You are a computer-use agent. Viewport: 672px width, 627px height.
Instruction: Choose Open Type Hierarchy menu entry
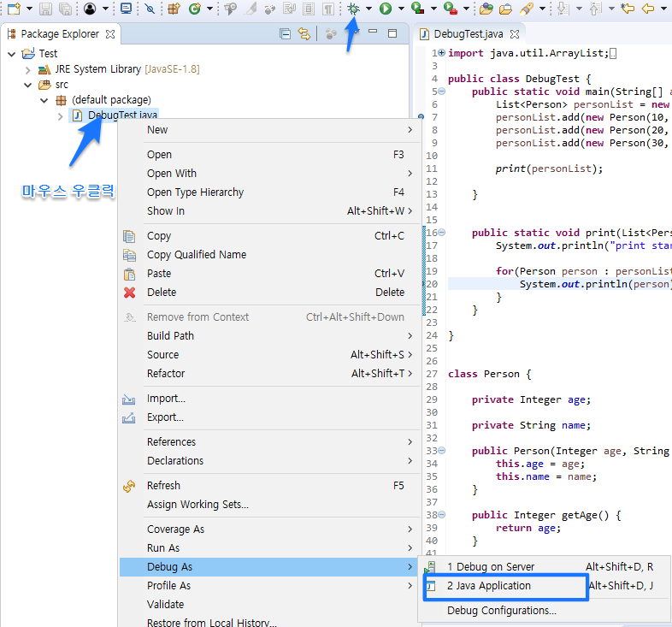pyautogui.click(x=270, y=192)
